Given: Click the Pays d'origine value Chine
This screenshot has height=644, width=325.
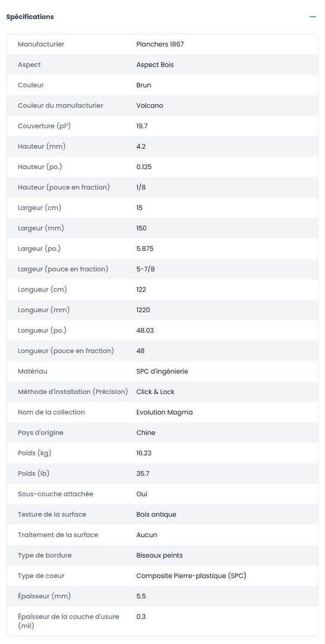Looking at the screenshot, I should (146, 433).
